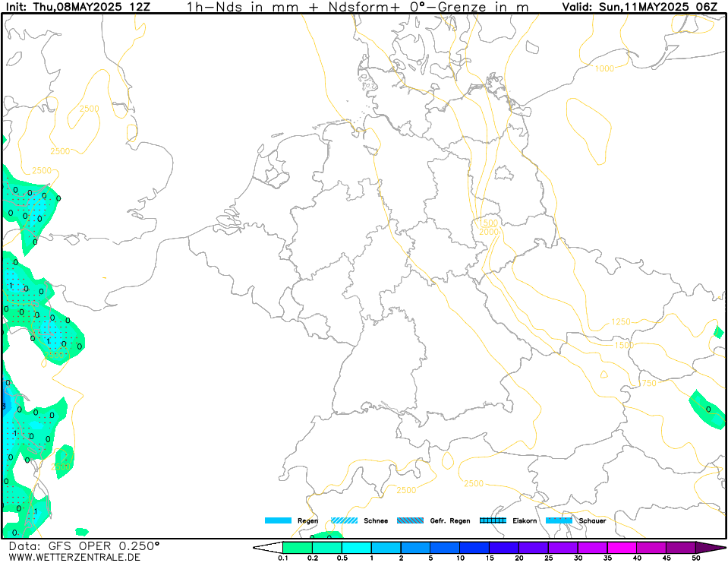Click the scale color between 45 and 50
The width and height of the screenshot is (728, 563).
(x=681, y=547)
